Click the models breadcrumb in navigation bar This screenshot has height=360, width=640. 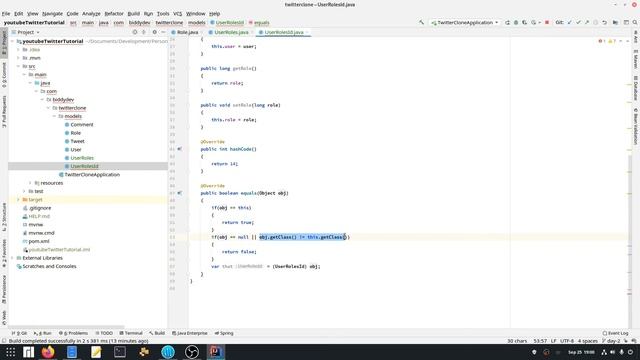[197, 22]
